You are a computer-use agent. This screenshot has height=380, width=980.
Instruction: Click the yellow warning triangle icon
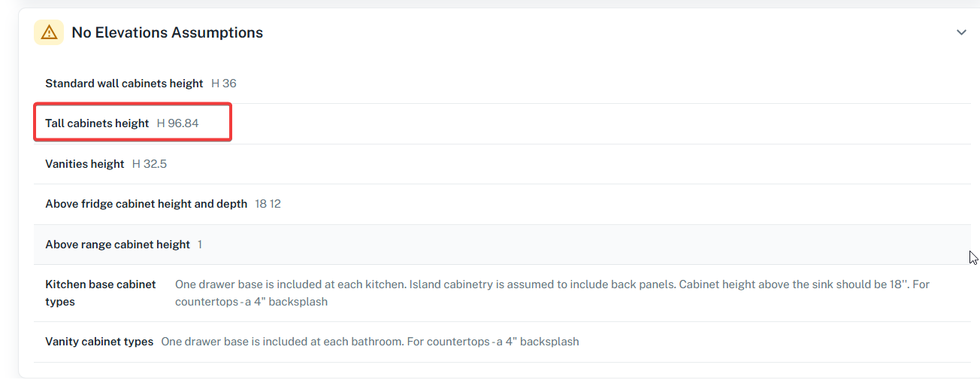click(x=49, y=32)
